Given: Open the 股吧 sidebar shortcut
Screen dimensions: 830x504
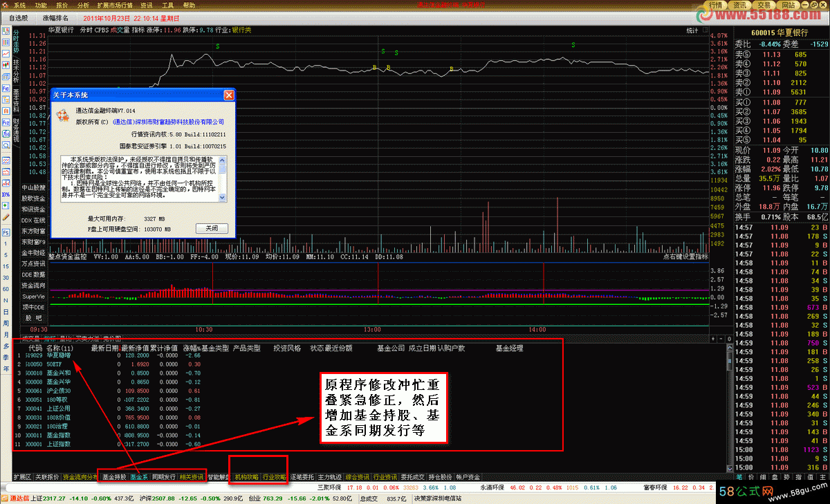Looking at the screenshot, I should coord(33,317).
